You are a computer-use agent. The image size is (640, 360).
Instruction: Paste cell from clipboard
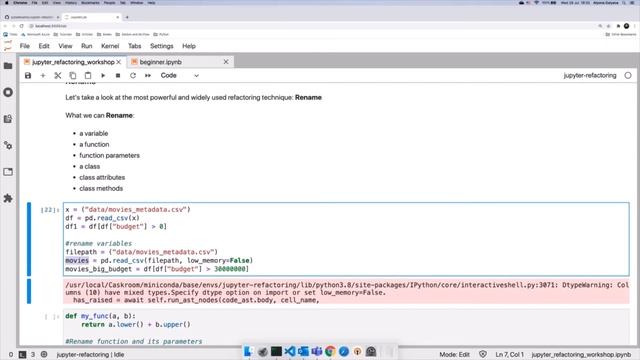88,76
